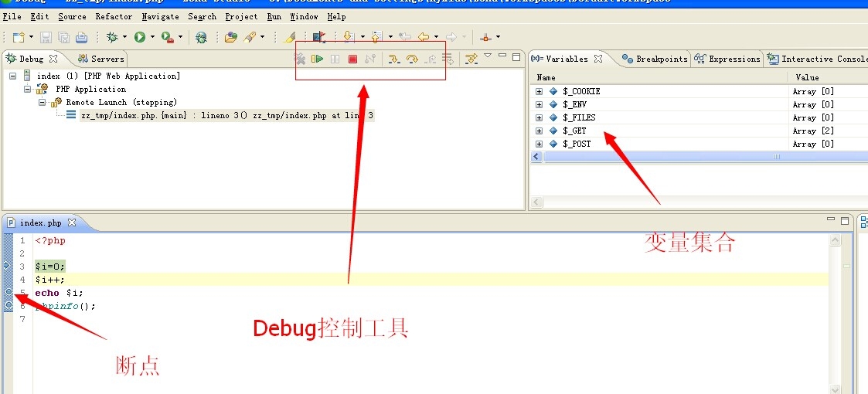Open the Navigate menu
Image resolution: width=868 pixels, height=394 pixels.
coord(161,16)
